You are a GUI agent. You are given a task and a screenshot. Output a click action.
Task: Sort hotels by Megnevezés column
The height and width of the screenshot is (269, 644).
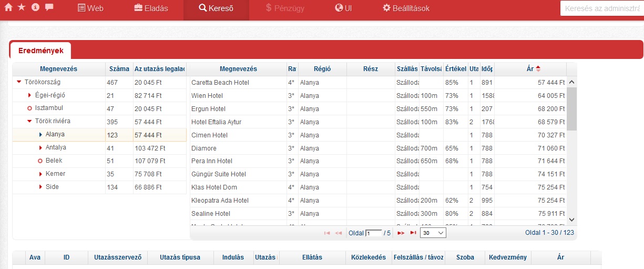[x=238, y=69]
